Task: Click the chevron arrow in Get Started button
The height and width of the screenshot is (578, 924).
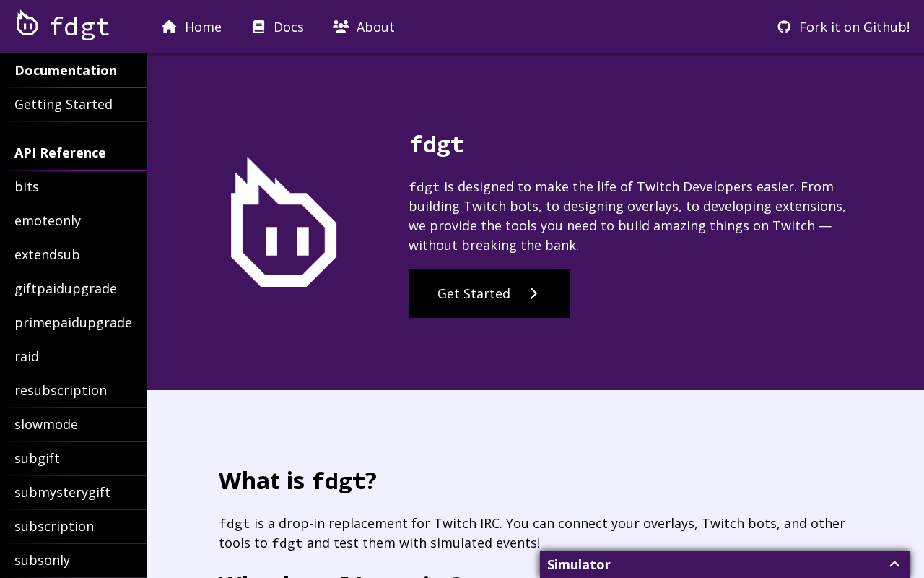Action: tap(533, 293)
